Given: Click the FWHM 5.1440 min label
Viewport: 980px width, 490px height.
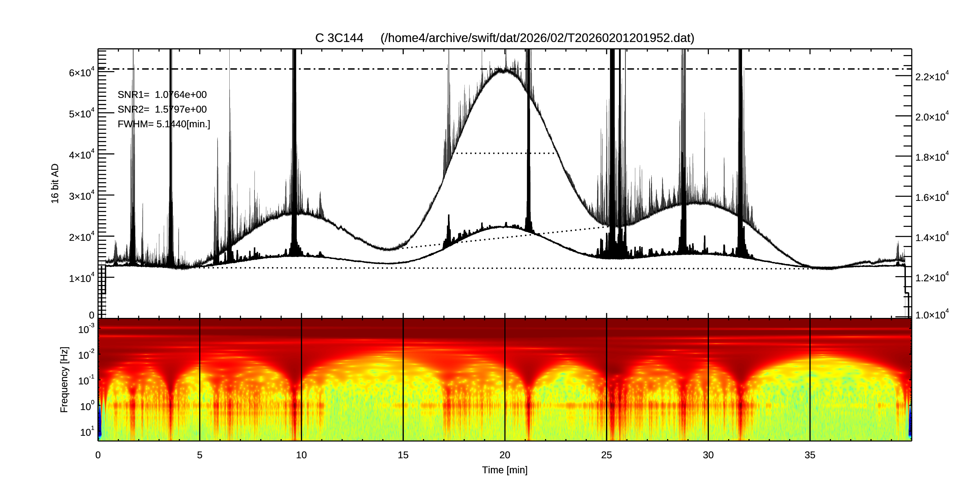Looking at the screenshot, I should pyautogui.click(x=164, y=124).
